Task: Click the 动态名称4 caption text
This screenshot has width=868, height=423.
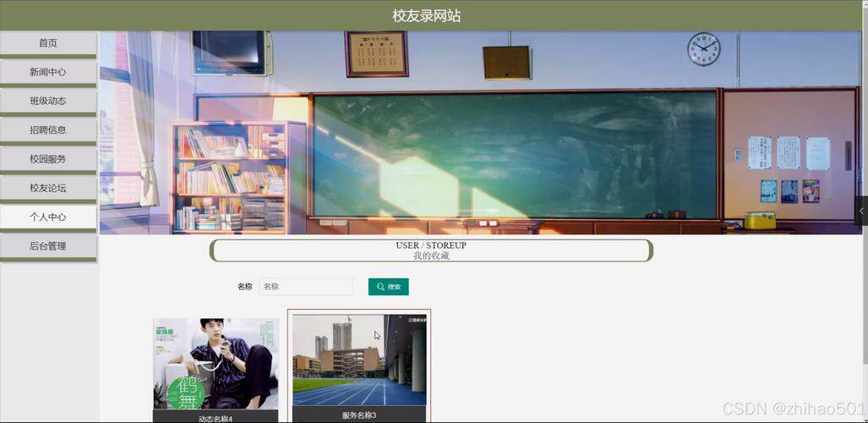Action: pos(216,419)
